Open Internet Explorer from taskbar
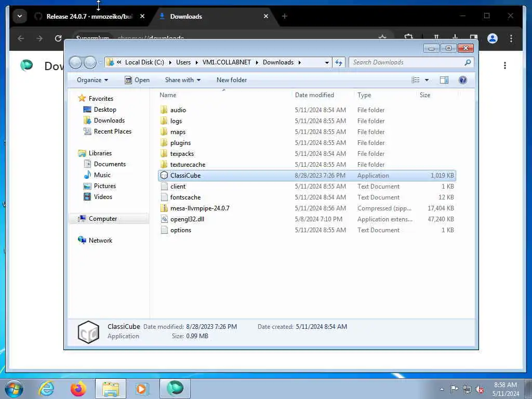Image resolution: width=532 pixels, height=399 pixels. (x=46, y=389)
